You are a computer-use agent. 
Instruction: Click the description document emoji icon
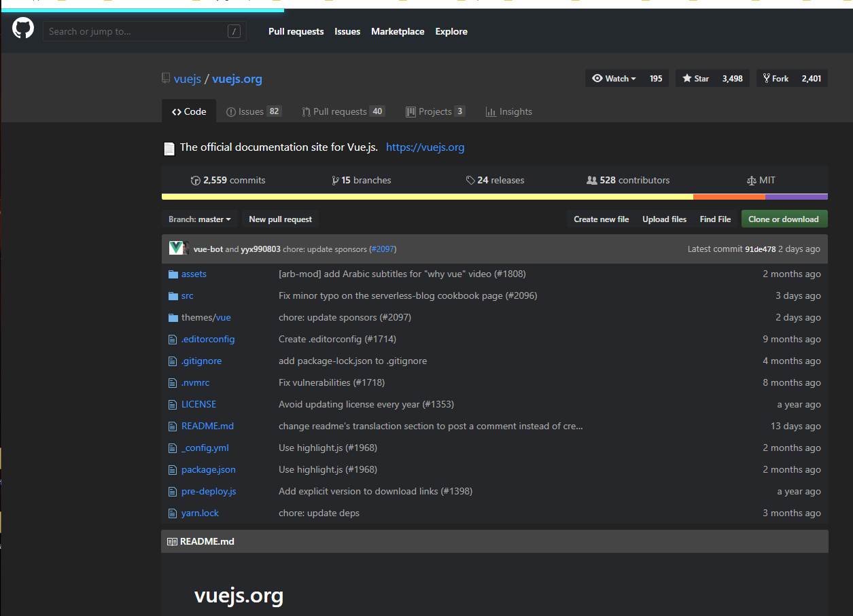tap(169, 148)
